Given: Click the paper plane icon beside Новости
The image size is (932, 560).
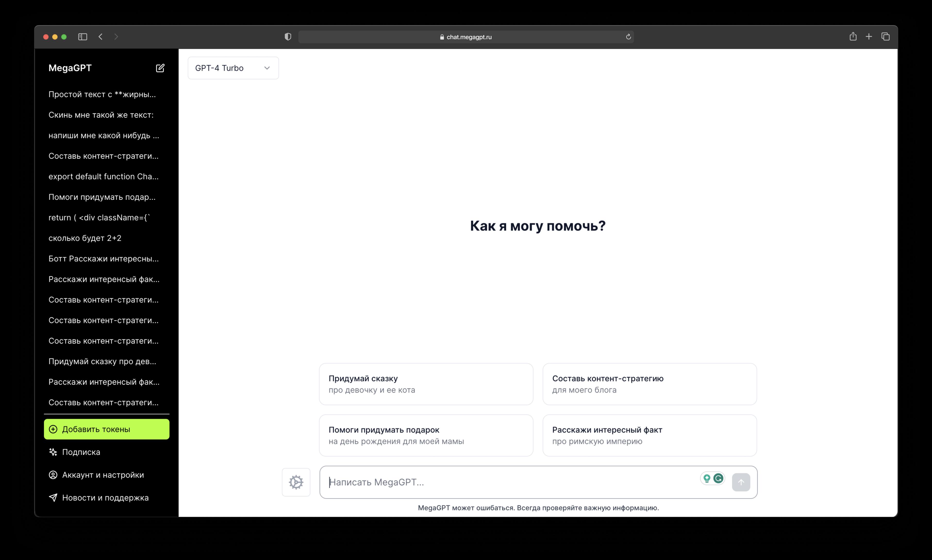Looking at the screenshot, I should pyautogui.click(x=53, y=498).
